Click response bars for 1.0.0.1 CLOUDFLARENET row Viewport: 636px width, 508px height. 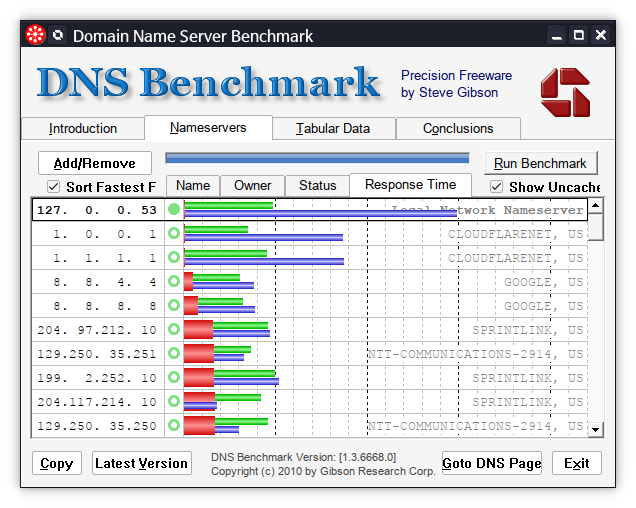coord(264,234)
